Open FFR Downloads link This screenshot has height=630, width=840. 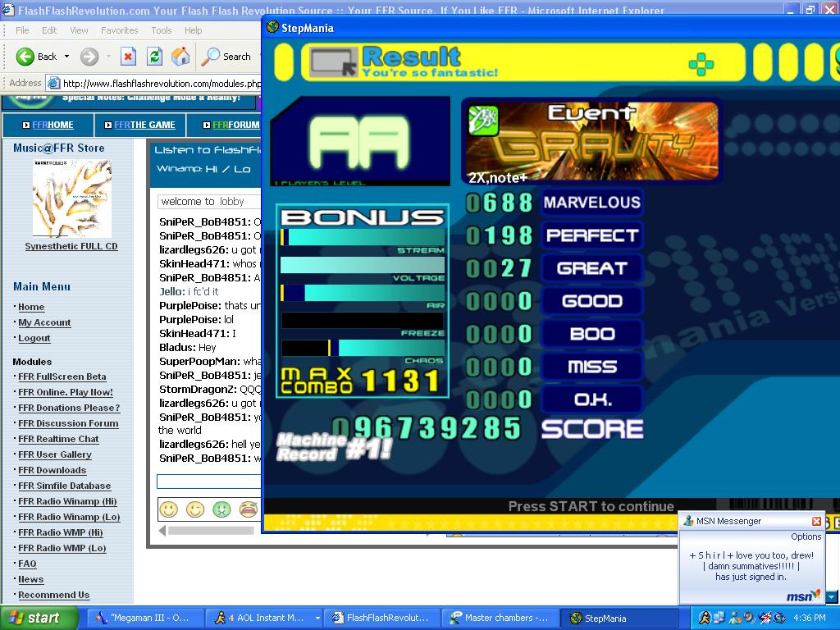[x=52, y=470]
